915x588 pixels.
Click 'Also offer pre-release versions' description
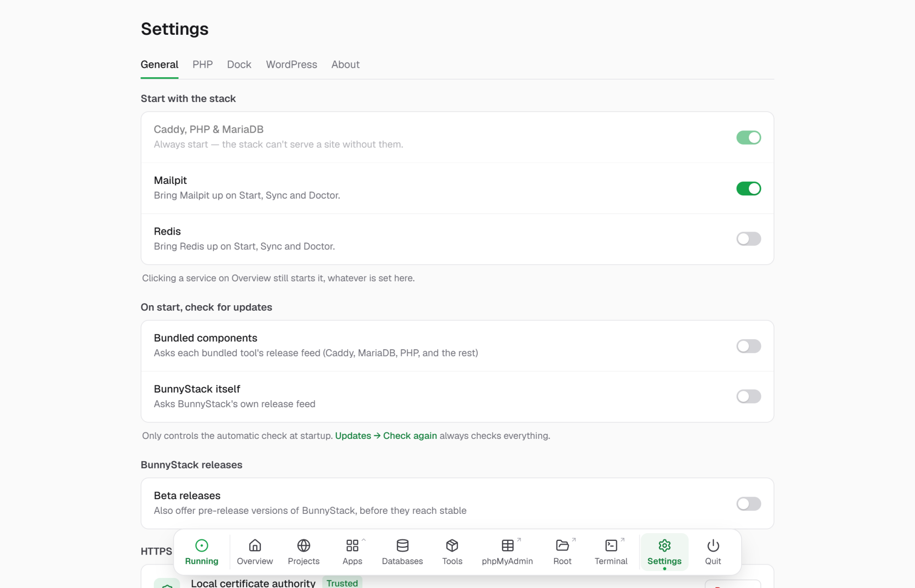coord(310,511)
